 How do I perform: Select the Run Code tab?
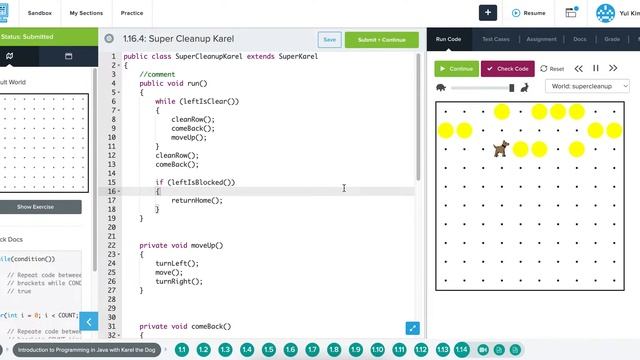click(448, 39)
